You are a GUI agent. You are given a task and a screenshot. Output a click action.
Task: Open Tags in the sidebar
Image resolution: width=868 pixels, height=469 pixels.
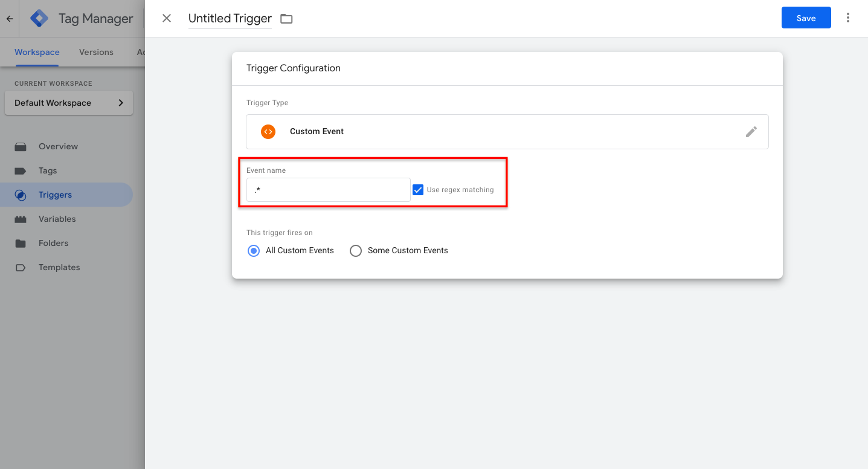(48, 170)
